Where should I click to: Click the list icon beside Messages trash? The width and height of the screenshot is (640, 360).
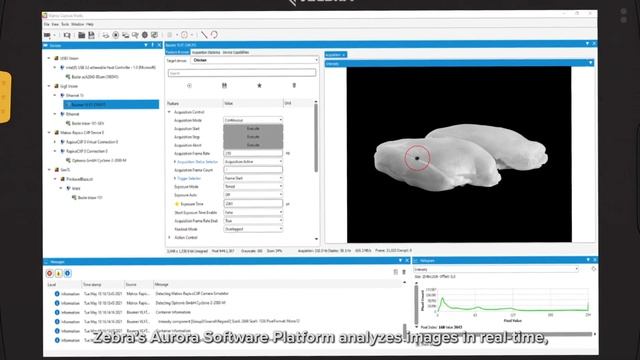tap(396, 272)
